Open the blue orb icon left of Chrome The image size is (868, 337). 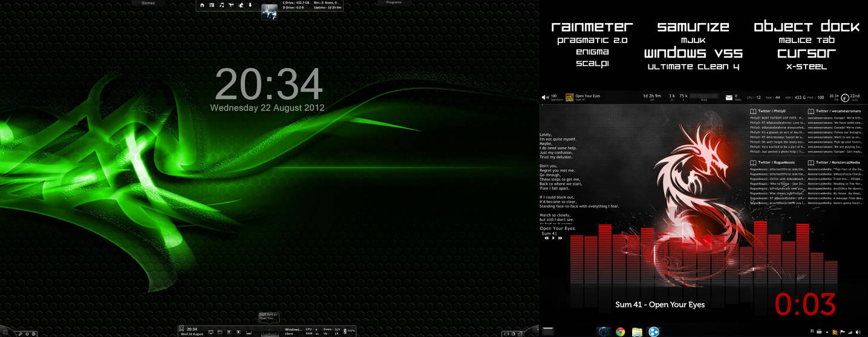[603, 332]
